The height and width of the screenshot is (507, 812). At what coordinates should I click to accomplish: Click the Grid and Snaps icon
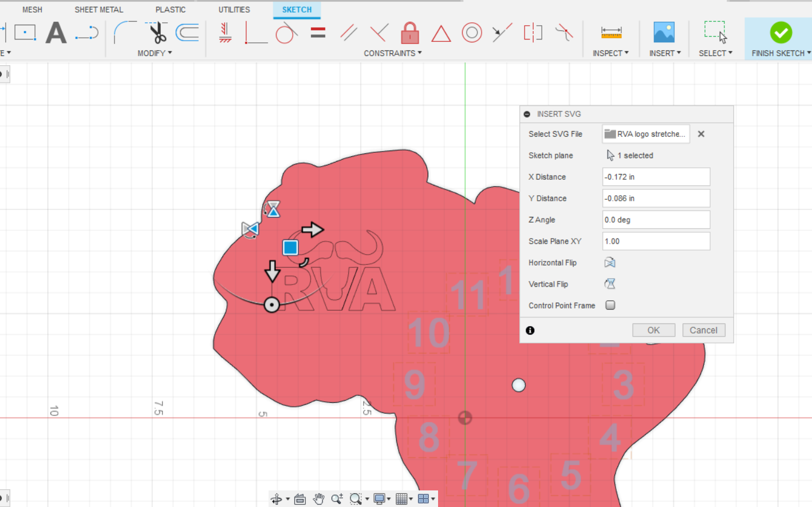pyautogui.click(x=401, y=499)
